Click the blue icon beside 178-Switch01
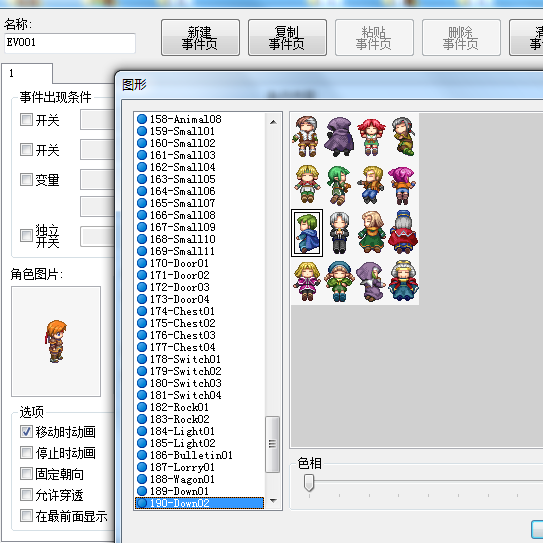This screenshot has height=543, width=543. point(142,359)
